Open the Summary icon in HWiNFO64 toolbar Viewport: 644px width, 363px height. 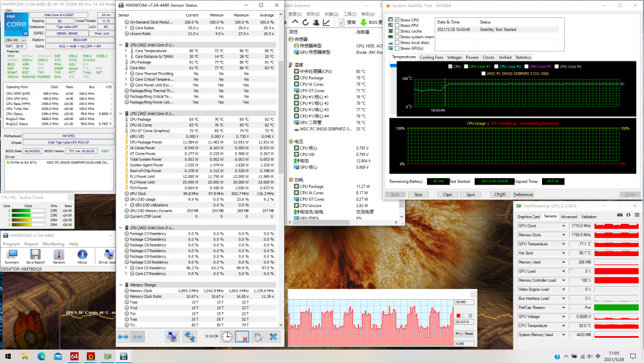(12, 257)
